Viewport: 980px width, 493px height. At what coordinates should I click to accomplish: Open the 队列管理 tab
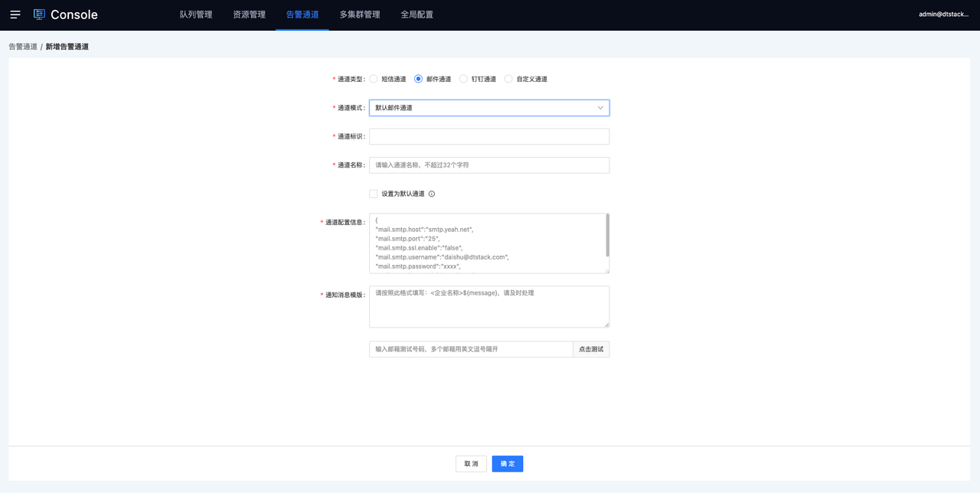196,15
